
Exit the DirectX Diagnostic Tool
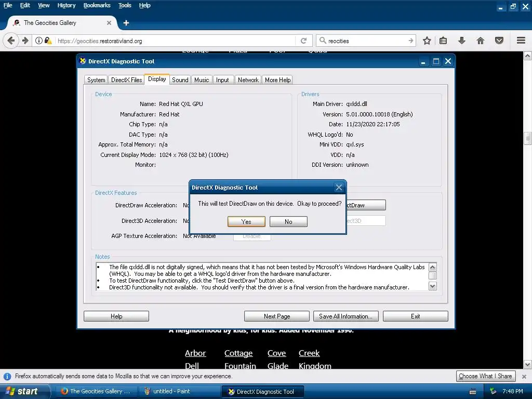point(416,316)
